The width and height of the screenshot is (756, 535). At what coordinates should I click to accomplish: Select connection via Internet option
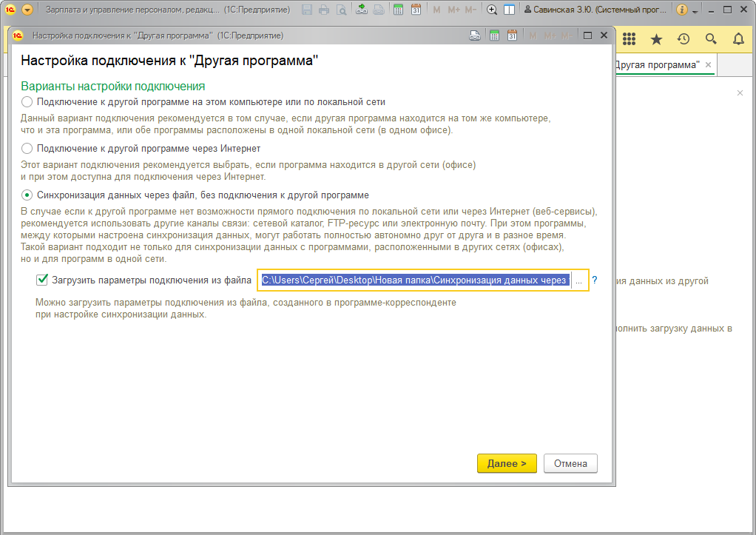[27, 149]
